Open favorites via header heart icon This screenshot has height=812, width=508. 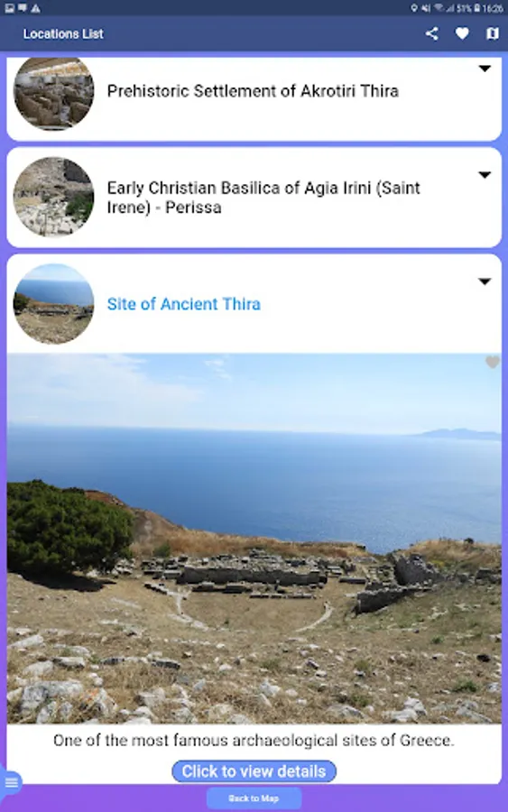tap(462, 33)
